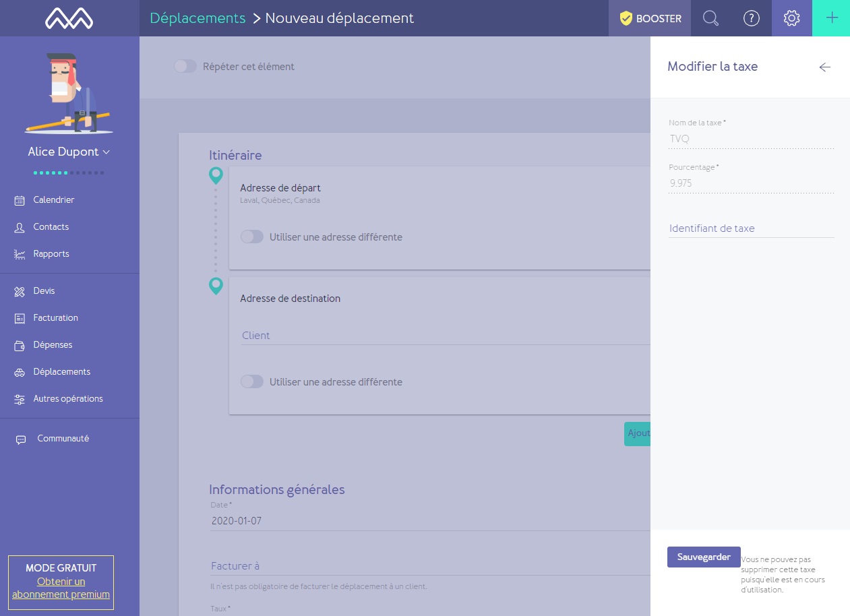Click the Déplacements car icon in sidebar
Image resolution: width=850 pixels, height=616 pixels.
pos(20,372)
